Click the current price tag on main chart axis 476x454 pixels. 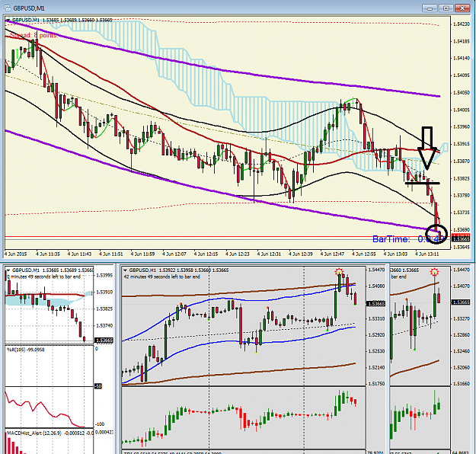[x=461, y=239]
